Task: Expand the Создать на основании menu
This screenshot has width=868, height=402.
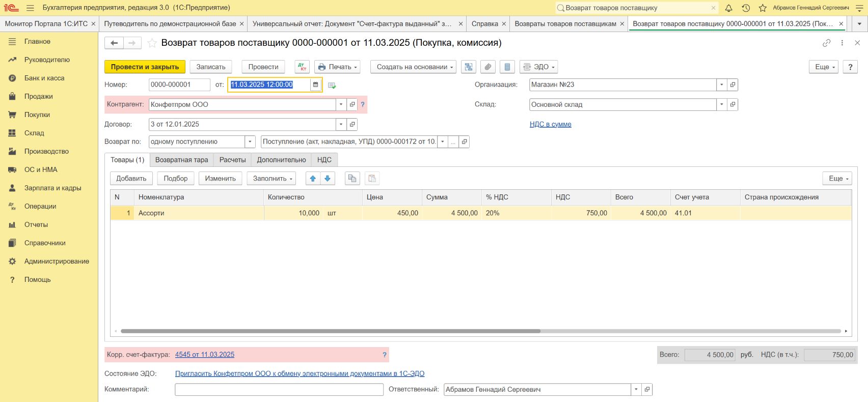Action: [413, 67]
